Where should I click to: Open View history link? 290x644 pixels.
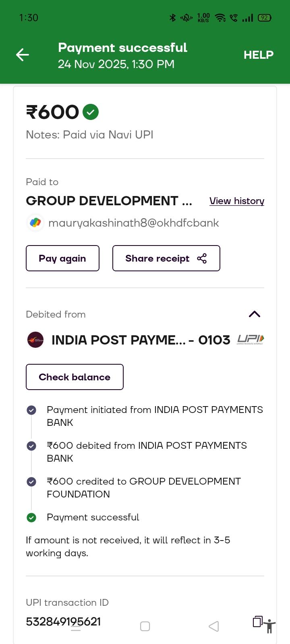click(x=237, y=201)
